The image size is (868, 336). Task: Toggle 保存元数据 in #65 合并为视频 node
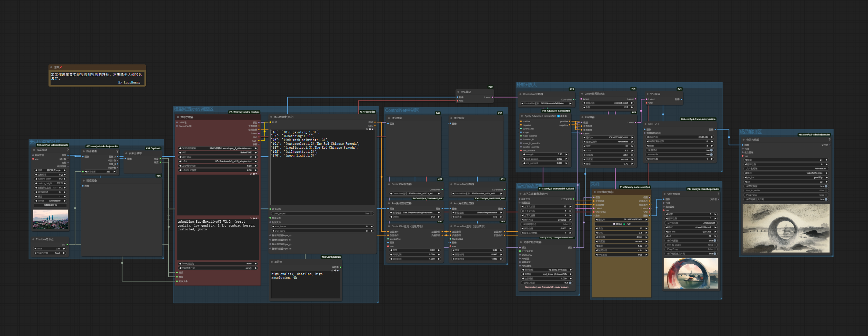(x=786, y=186)
